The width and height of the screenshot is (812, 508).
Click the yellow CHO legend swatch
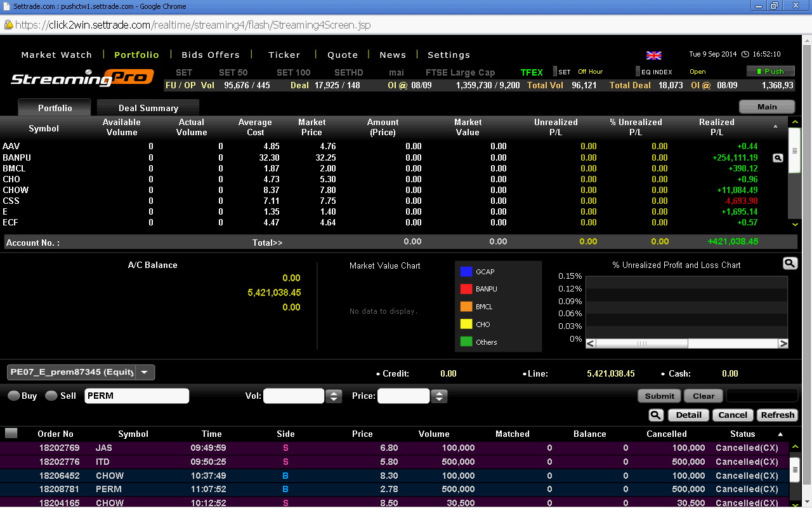[466, 324]
